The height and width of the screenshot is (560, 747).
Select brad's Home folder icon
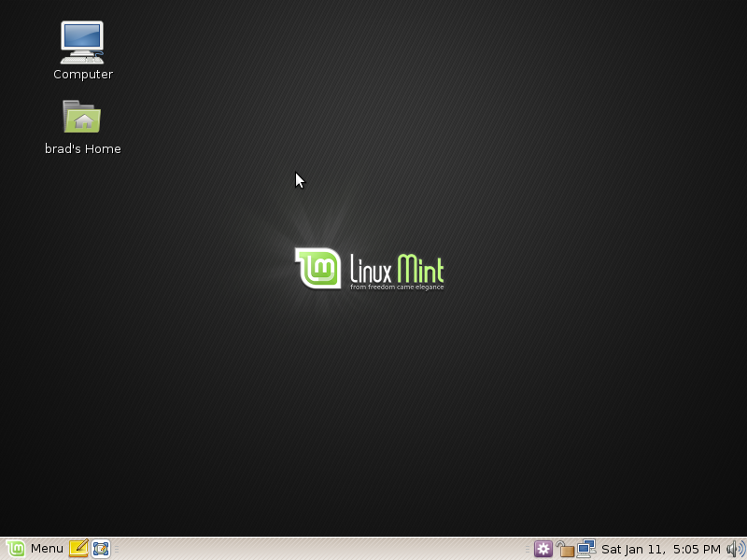[x=82, y=116]
